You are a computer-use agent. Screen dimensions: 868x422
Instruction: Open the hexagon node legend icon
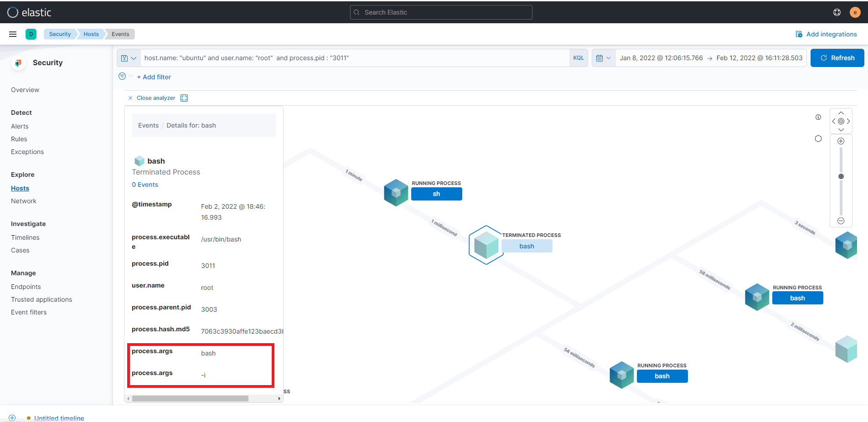point(818,139)
